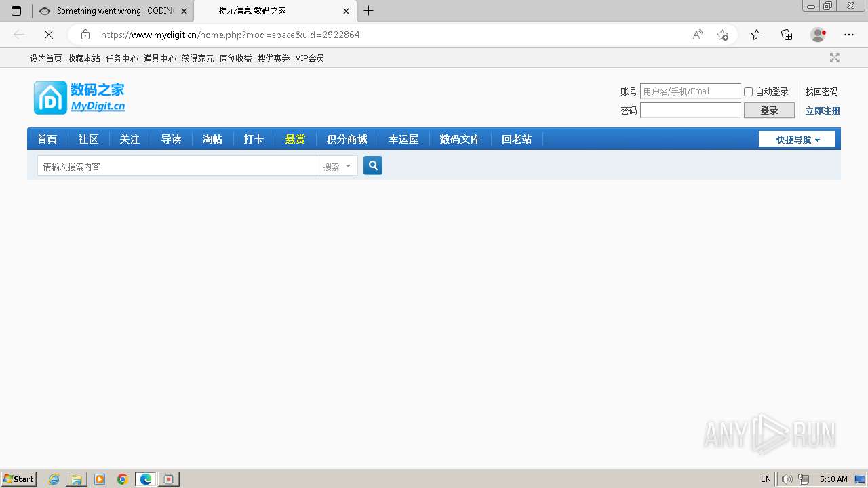Open the 道具中心 link

point(159,58)
